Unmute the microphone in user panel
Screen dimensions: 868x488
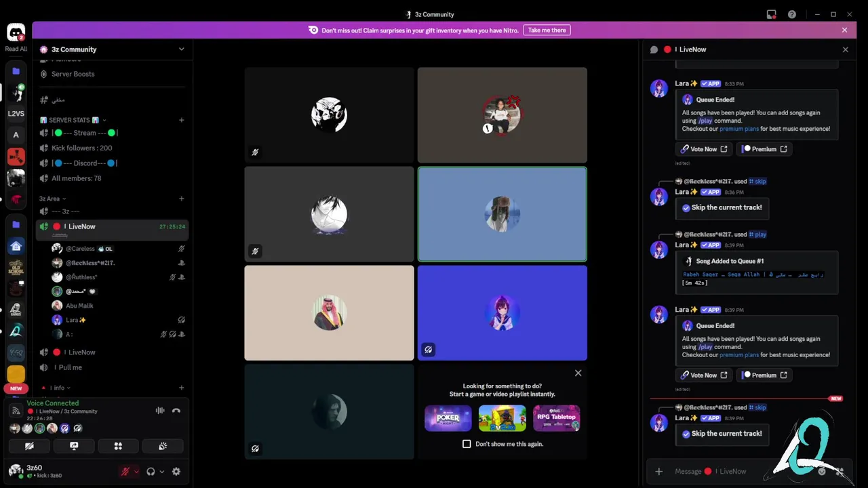point(125,472)
